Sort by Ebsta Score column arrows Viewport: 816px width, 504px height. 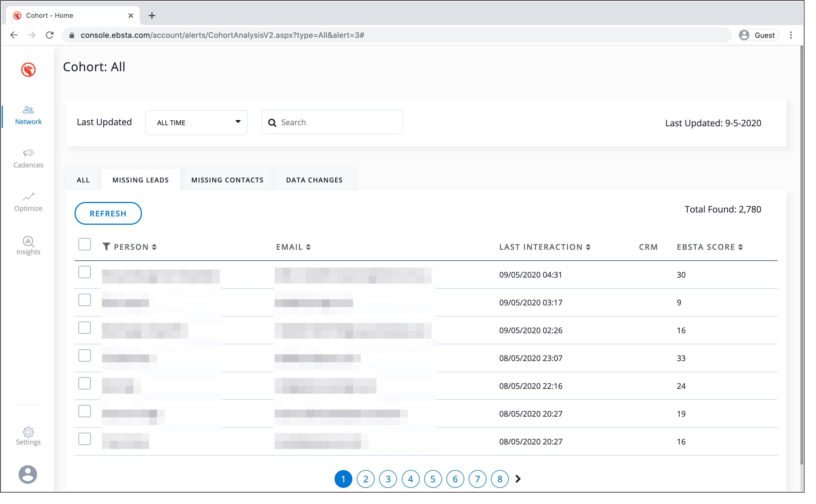coord(740,247)
